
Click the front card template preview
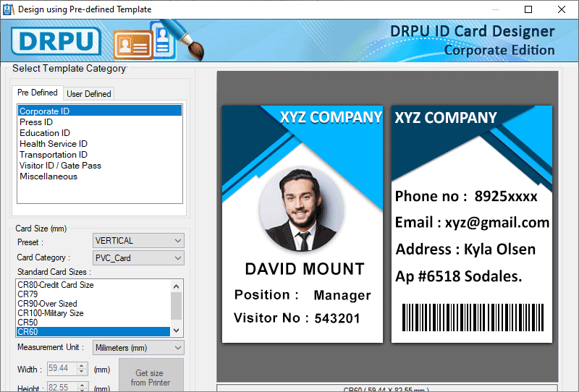pyautogui.click(x=303, y=224)
